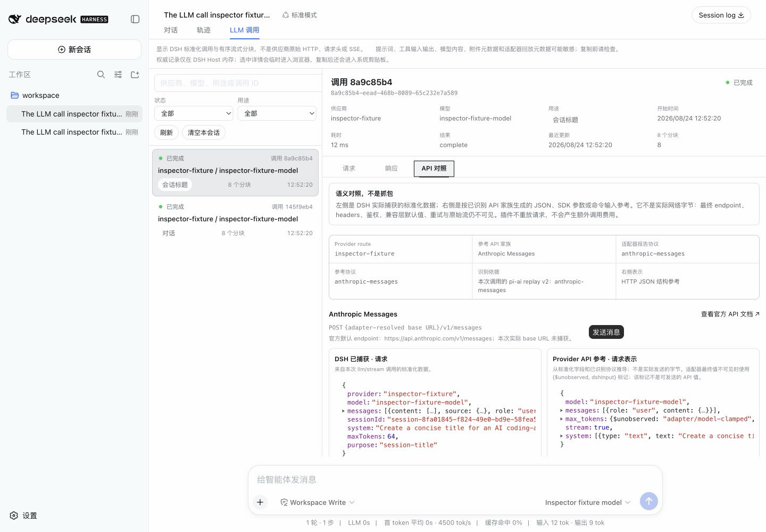766x532 pixels.
Task: Collapse the sidebar panel icon
Action: coord(135,19)
